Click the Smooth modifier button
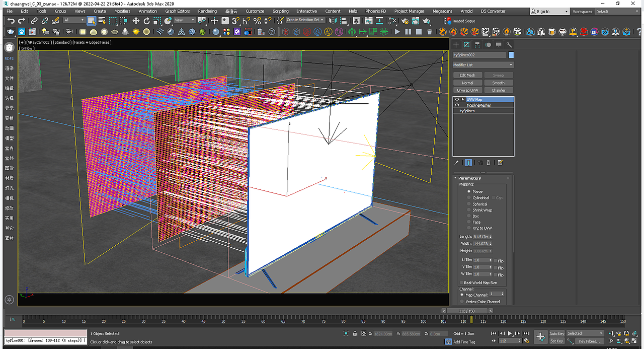This screenshot has width=644, height=349. pyautogui.click(x=499, y=83)
